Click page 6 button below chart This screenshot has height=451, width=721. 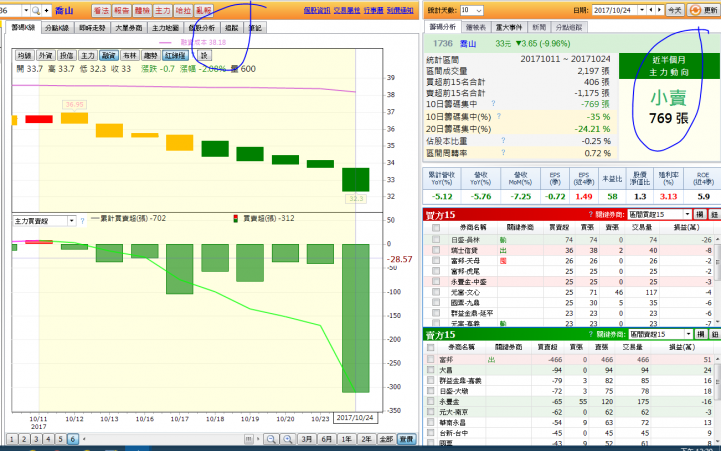[x=72, y=439]
